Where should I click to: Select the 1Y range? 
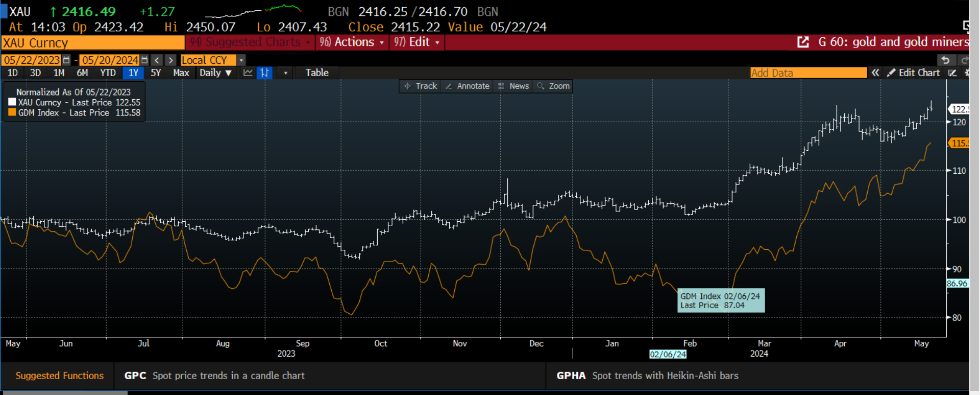pos(133,73)
